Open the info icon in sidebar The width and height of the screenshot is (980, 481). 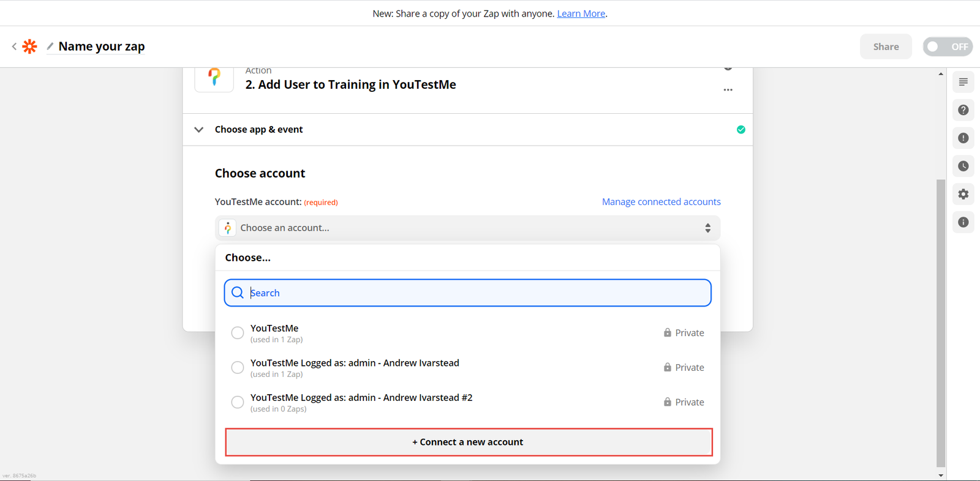pyautogui.click(x=963, y=222)
